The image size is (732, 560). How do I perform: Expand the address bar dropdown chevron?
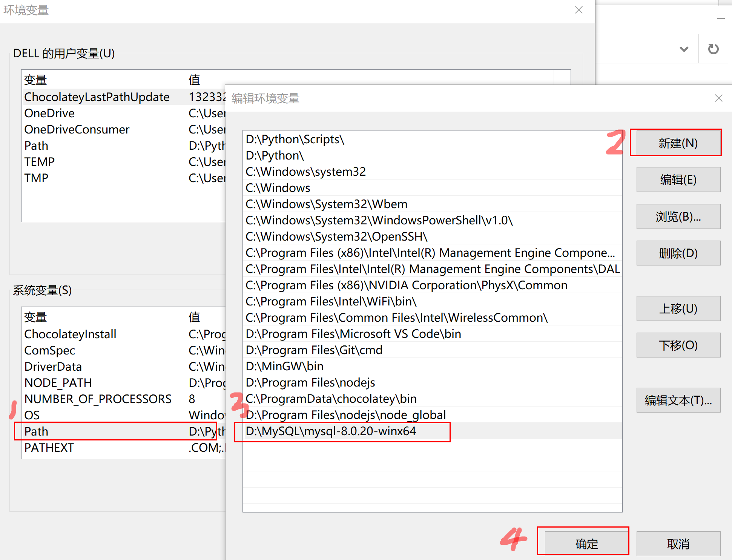684,49
